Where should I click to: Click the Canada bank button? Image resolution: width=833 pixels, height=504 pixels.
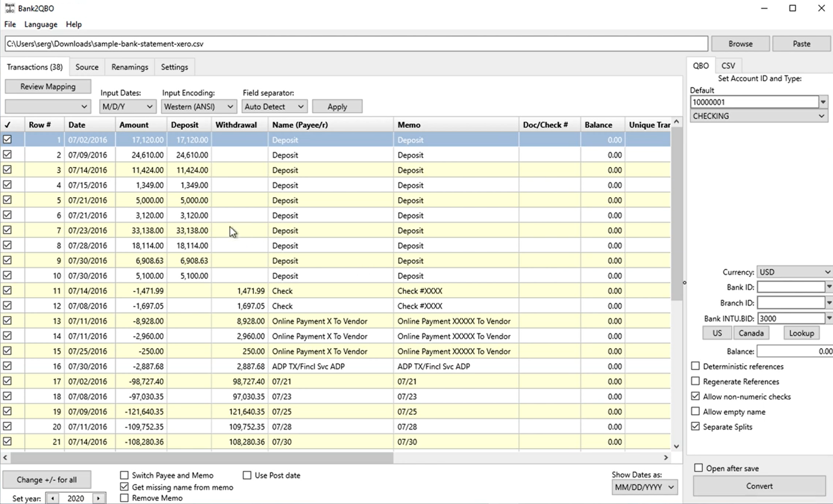click(x=751, y=333)
